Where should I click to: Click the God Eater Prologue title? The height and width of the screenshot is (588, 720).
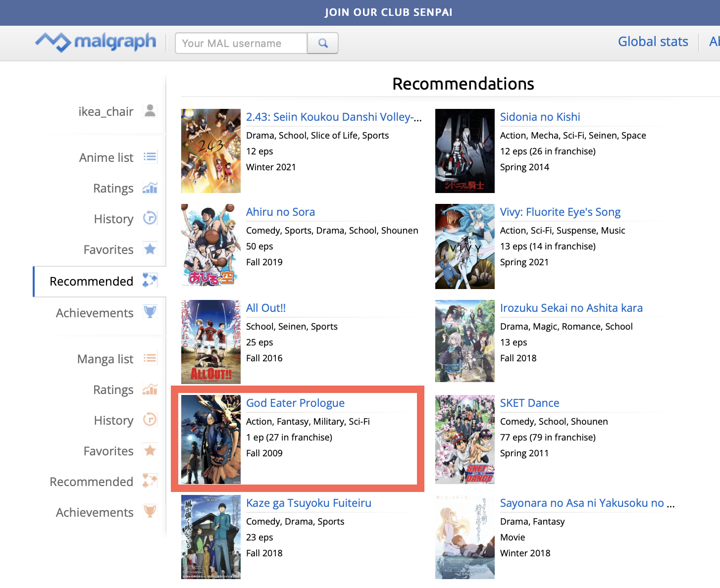[x=295, y=403]
